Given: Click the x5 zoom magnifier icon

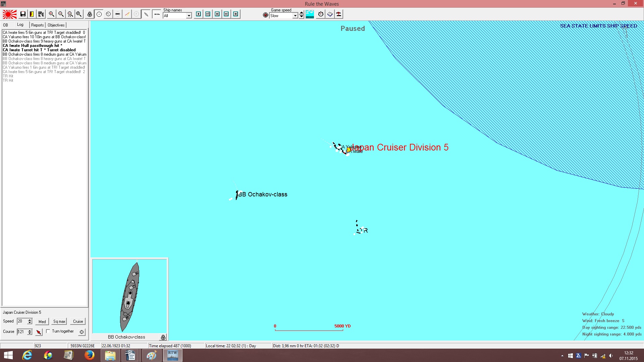Looking at the screenshot, I should (x=70, y=14).
